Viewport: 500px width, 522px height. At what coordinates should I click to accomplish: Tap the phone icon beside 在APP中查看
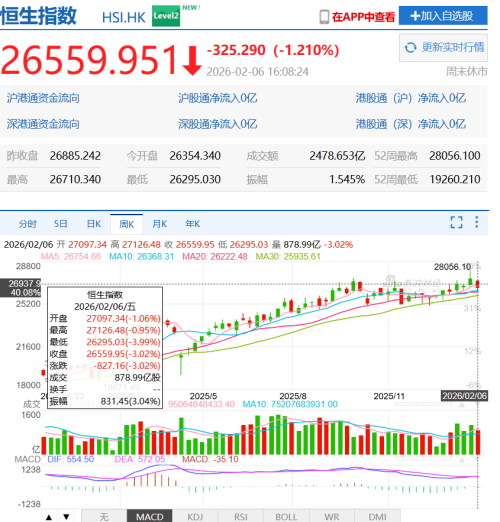pyautogui.click(x=324, y=17)
